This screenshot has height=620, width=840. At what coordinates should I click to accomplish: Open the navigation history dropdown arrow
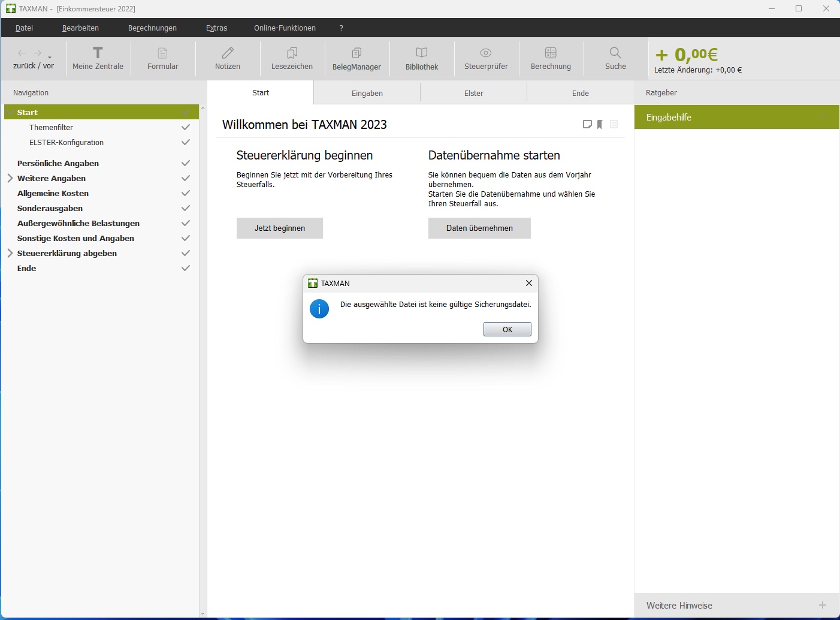(x=50, y=58)
